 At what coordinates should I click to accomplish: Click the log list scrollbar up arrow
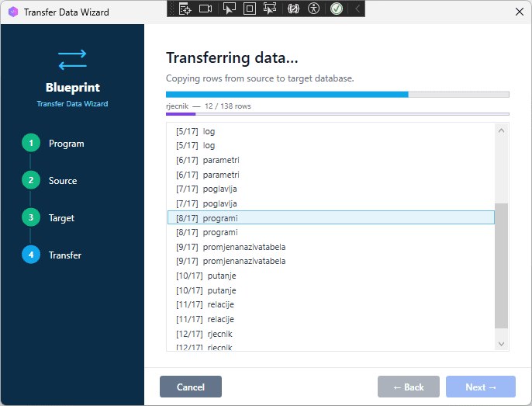point(501,130)
